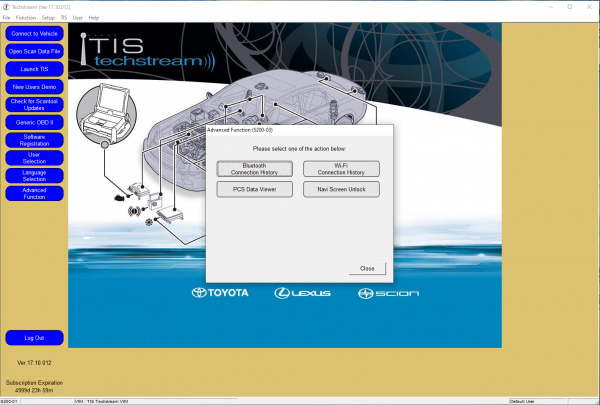Open the Help menu
This screenshot has width=600, height=405.
point(93,18)
